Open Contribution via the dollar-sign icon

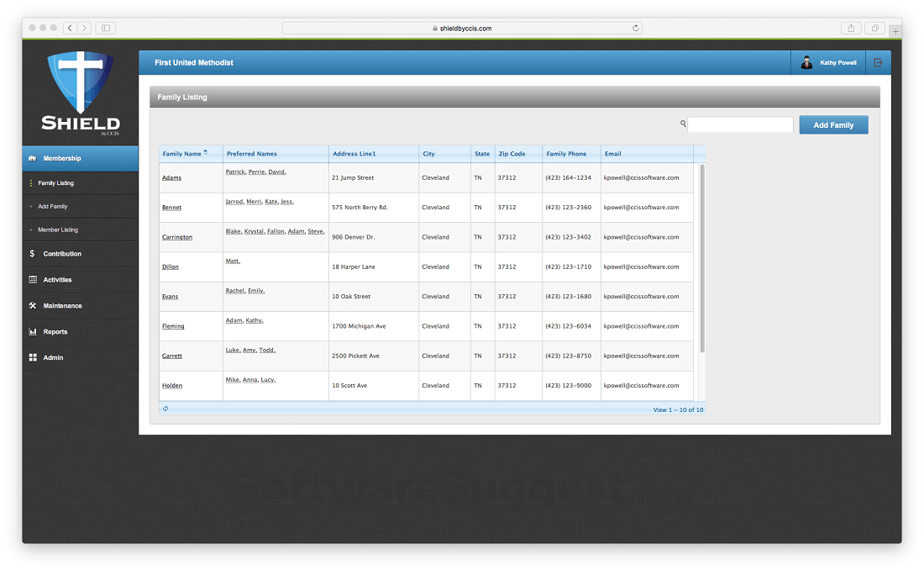[34, 253]
